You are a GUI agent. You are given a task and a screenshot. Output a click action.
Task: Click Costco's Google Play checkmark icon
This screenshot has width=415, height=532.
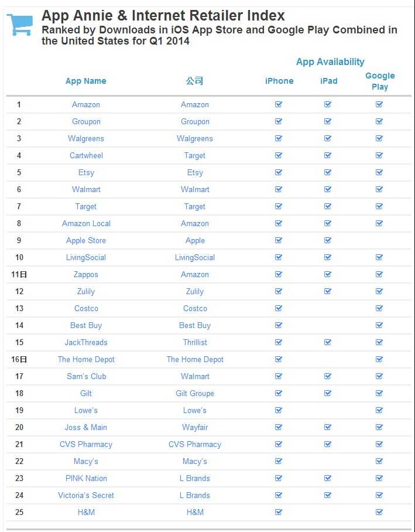pyautogui.click(x=379, y=308)
